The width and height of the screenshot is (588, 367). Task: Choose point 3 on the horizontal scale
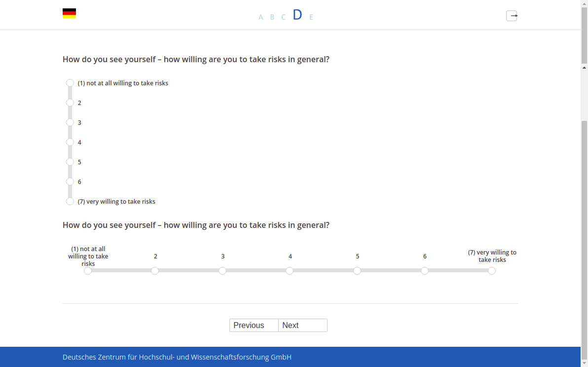(222, 271)
